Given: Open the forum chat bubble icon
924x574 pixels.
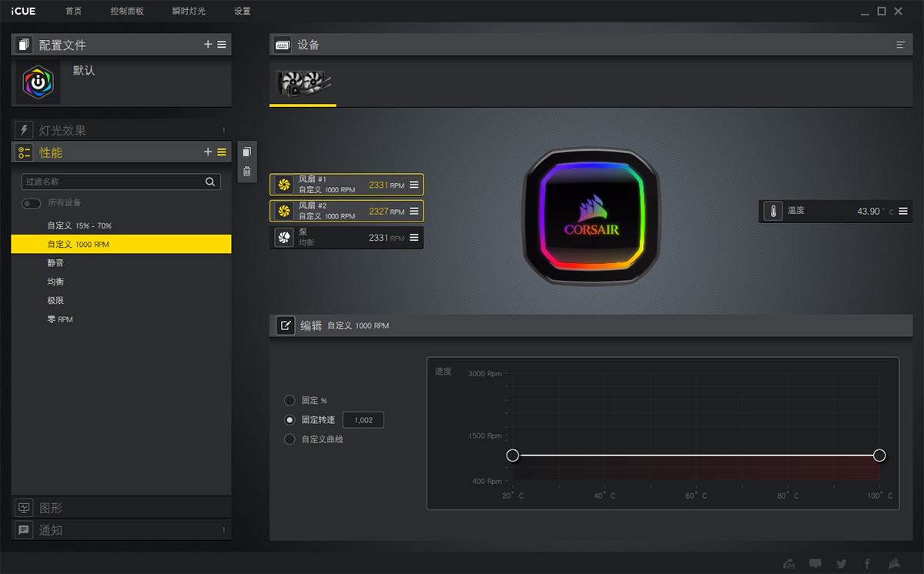Looking at the screenshot, I should coord(815,563).
